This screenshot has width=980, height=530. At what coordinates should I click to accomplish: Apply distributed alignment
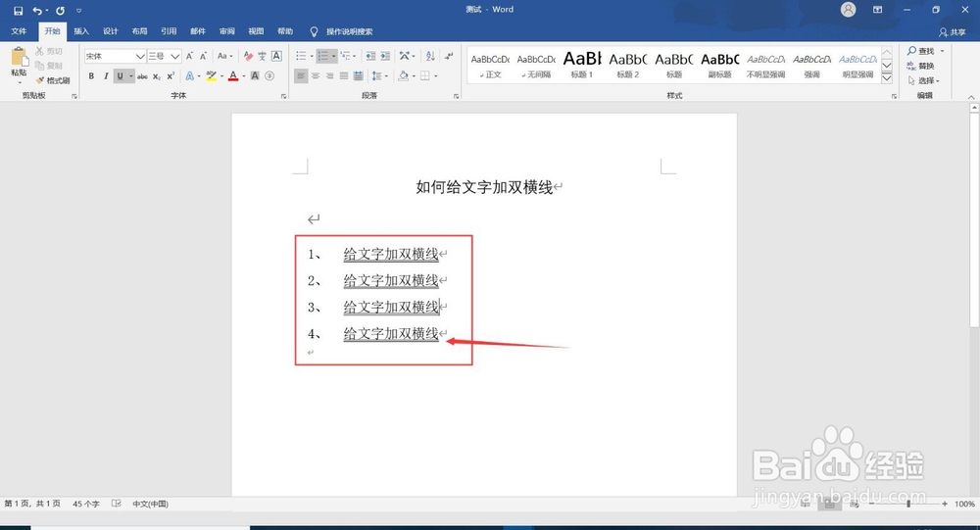[x=358, y=76]
